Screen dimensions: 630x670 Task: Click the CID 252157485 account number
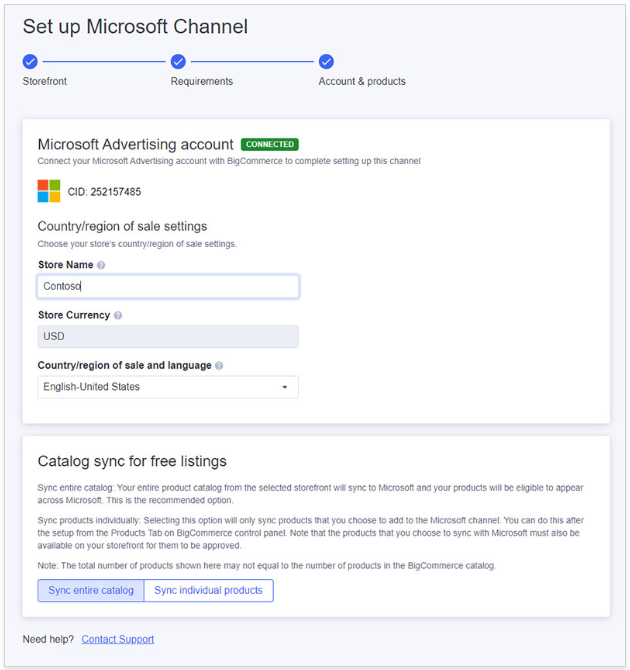(104, 191)
